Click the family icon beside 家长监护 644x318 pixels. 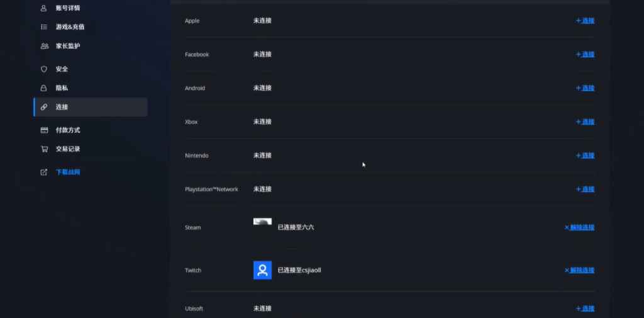44,46
